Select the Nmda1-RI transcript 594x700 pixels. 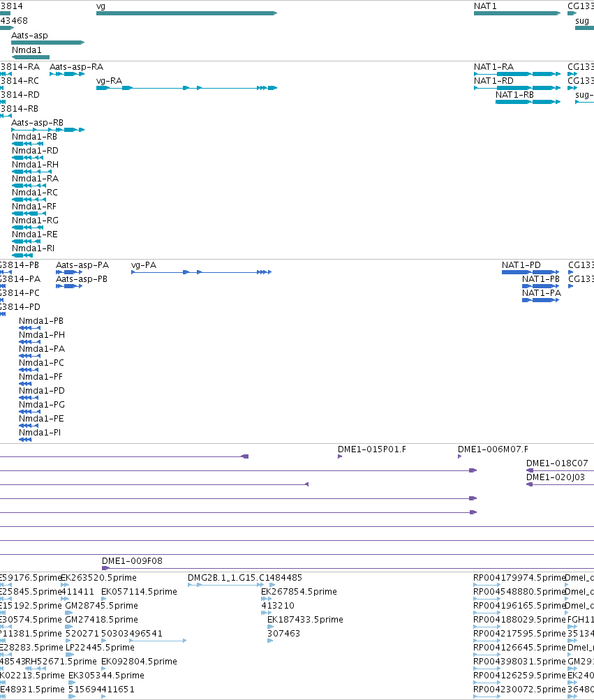[22, 255]
